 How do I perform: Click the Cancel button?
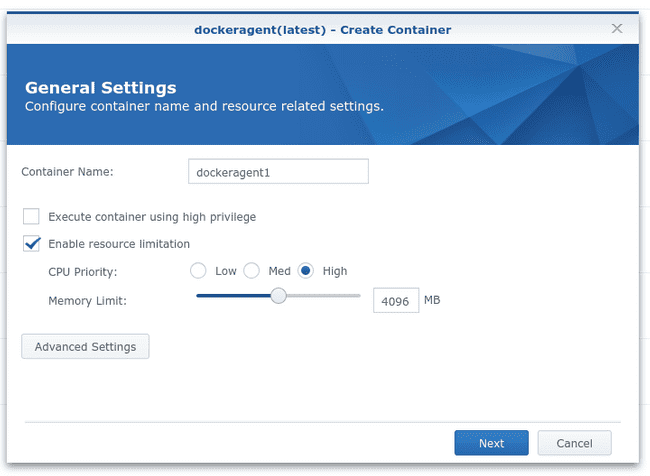(x=574, y=443)
